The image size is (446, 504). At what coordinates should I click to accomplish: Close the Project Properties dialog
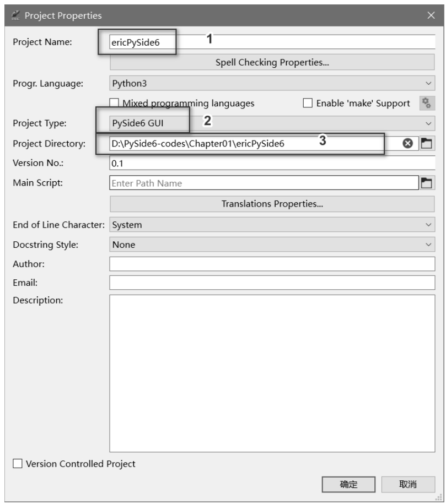pos(431,15)
